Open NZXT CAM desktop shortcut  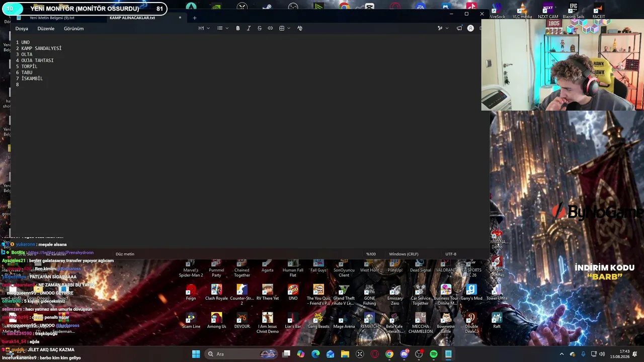click(548, 10)
